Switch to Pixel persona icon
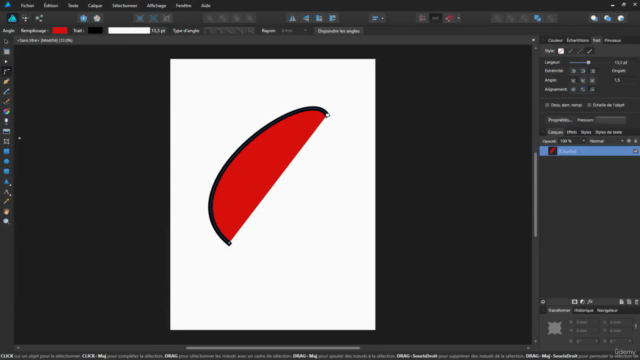 coord(25,18)
